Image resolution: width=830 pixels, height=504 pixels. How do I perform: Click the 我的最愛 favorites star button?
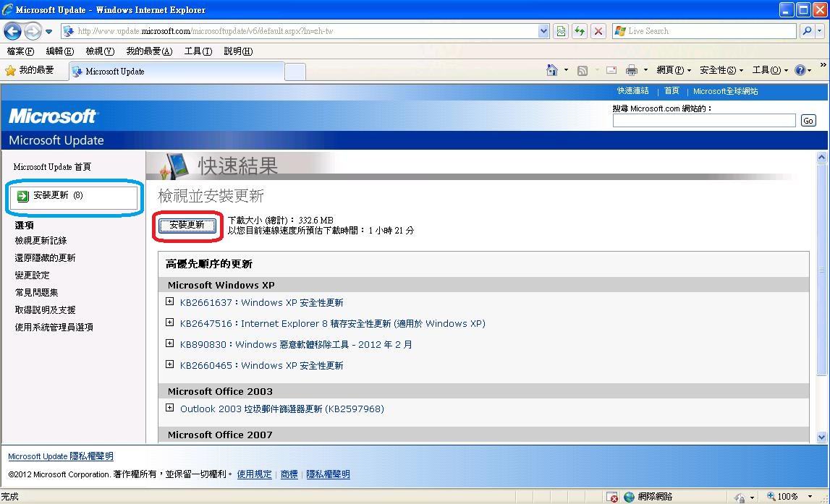pyautogui.click(x=29, y=70)
